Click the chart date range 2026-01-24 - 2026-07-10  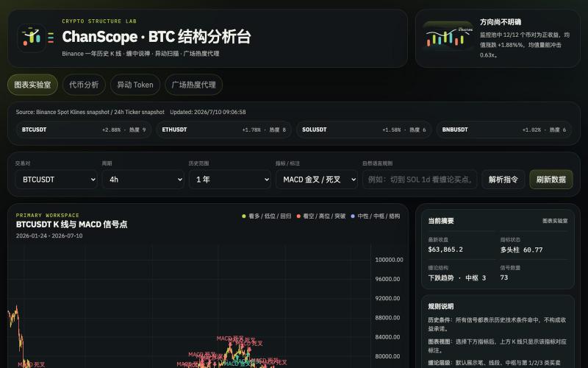tap(49, 236)
